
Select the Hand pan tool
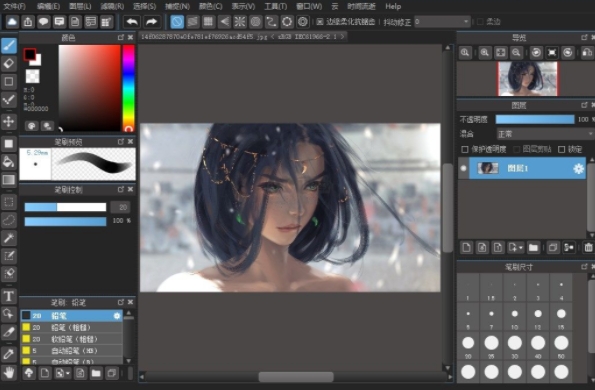(9, 373)
